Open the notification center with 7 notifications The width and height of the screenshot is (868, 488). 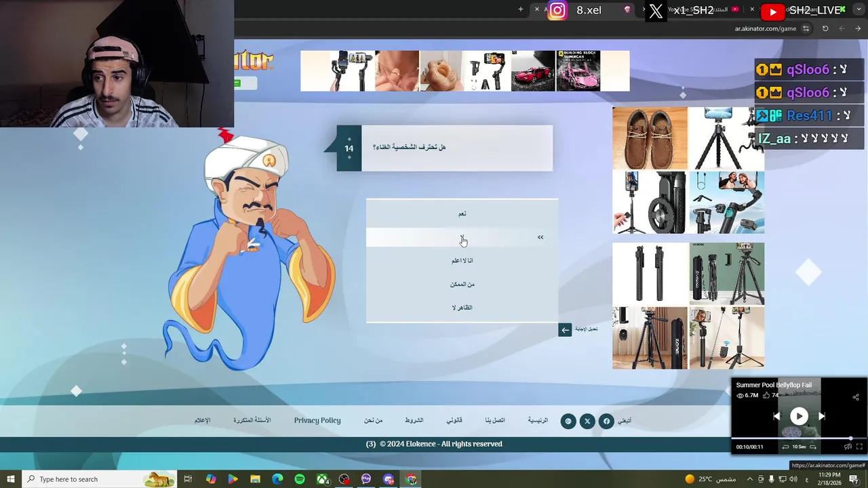pos(854,479)
